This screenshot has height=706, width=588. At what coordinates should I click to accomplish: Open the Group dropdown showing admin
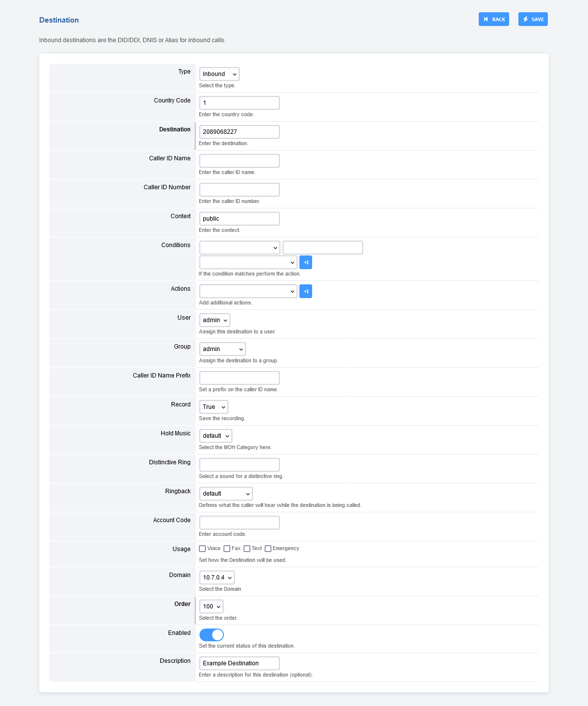coord(222,349)
